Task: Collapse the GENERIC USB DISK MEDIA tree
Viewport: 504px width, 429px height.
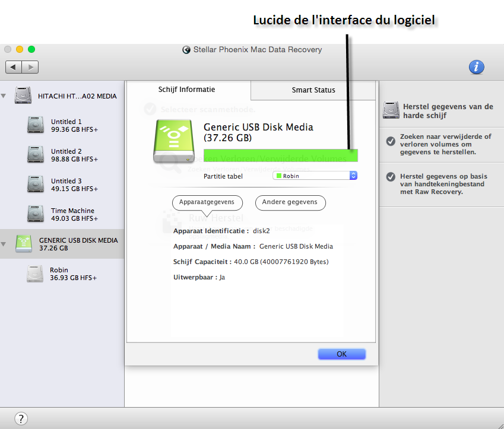Action: click(x=4, y=244)
